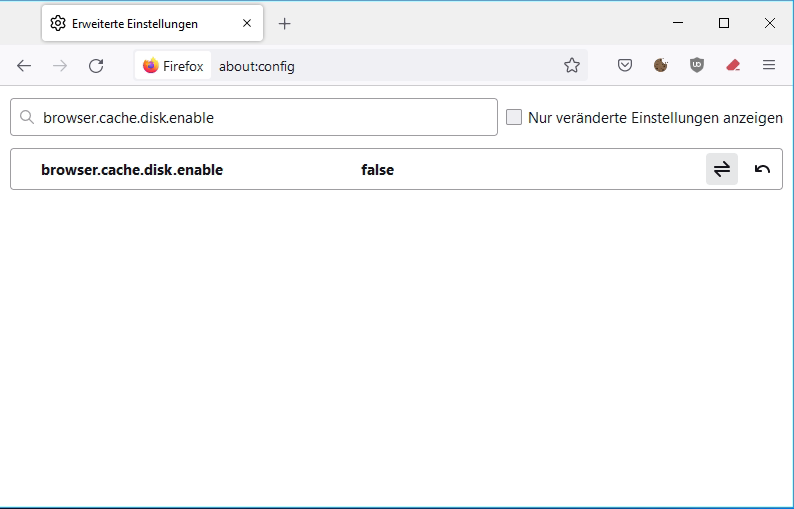This screenshot has width=794, height=509.
Task: Reset browser.cache.disk.enable to default
Action: click(762, 169)
